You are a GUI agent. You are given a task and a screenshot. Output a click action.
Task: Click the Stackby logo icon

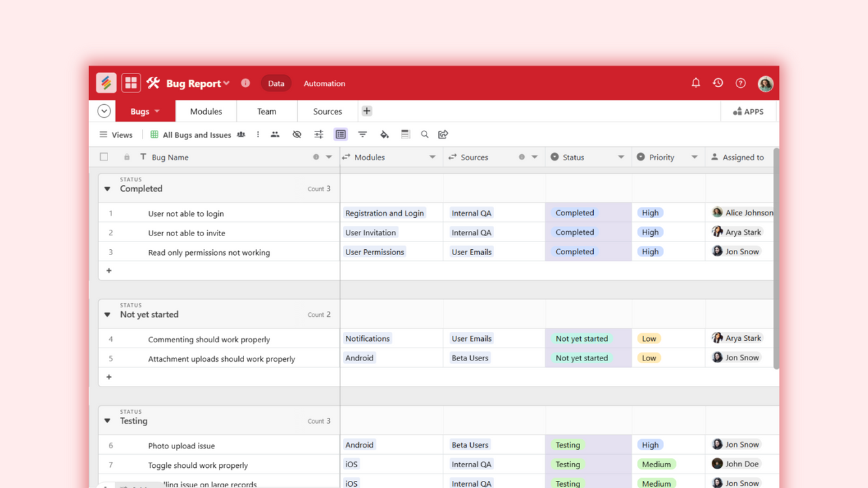point(106,83)
